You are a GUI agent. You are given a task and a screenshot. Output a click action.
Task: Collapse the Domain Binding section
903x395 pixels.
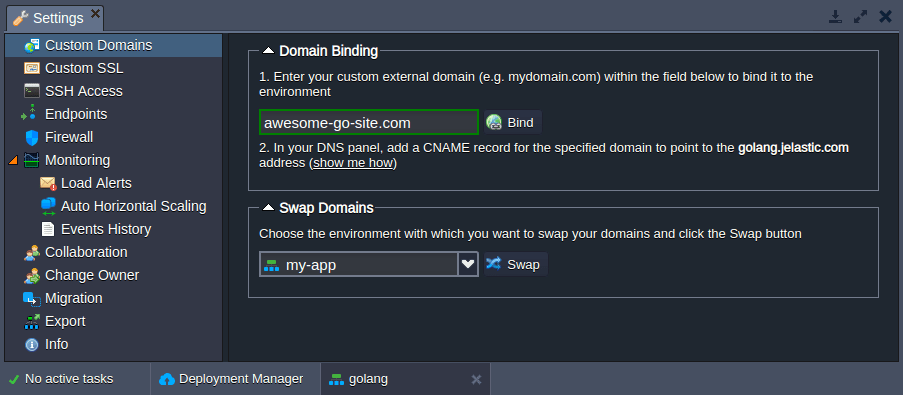(268, 51)
